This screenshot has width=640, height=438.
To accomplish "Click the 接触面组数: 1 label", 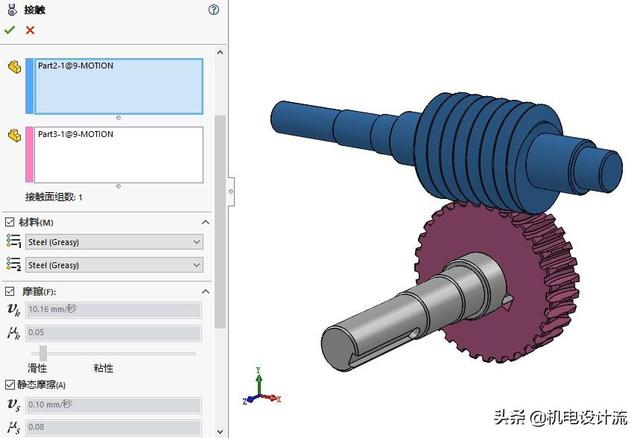I will 54,197.
